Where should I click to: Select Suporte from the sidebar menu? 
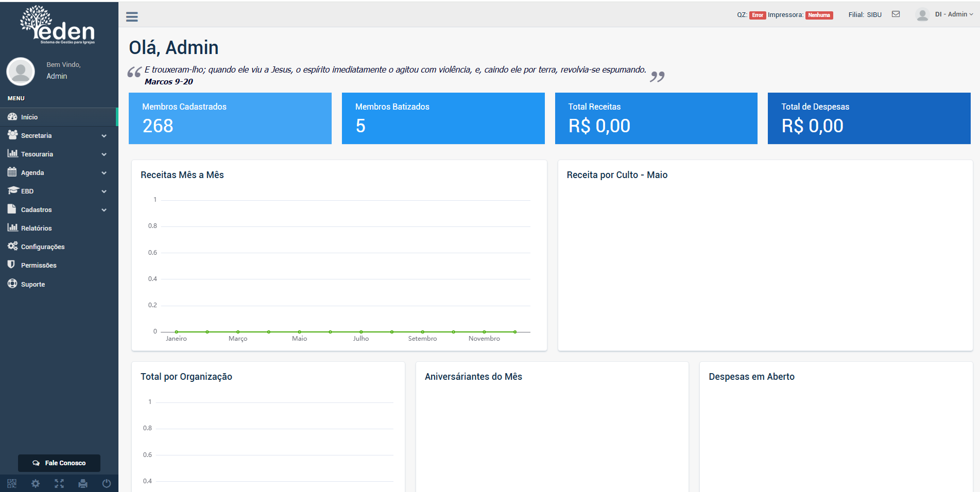[33, 284]
